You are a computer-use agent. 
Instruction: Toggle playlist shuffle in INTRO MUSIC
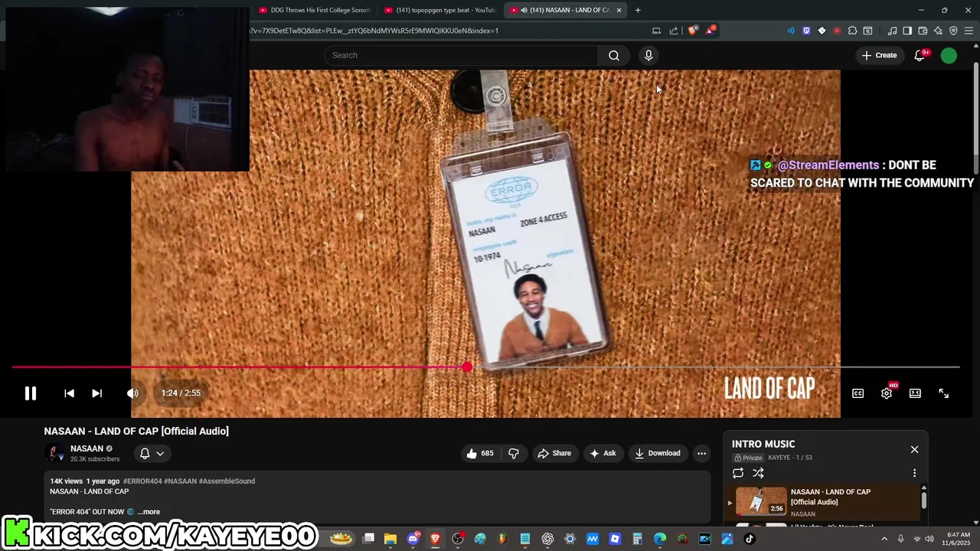pyautogui.click(x=758, y=473)
